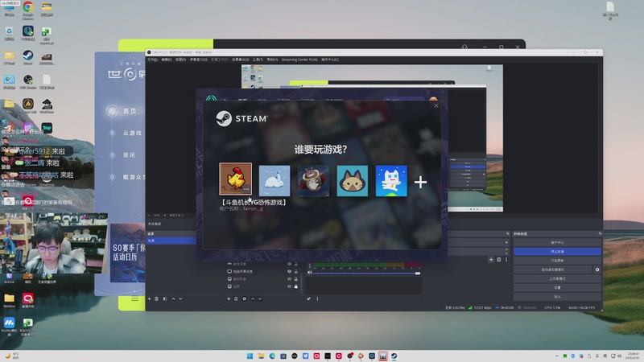Add a new Steam account with plus icon
Image resolution: width=644 pixels, height=362 pixels.
[420, 182]
